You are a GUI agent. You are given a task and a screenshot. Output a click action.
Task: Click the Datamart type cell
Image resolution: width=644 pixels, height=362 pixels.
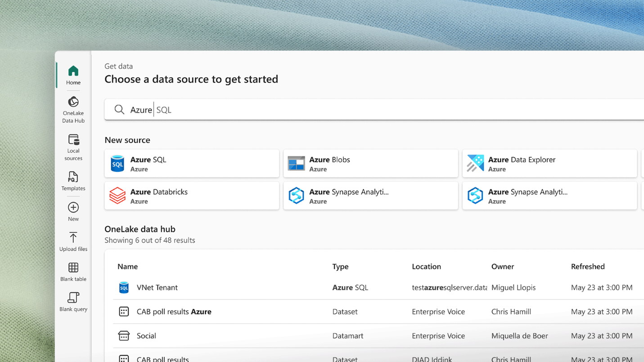click(348, 336)
